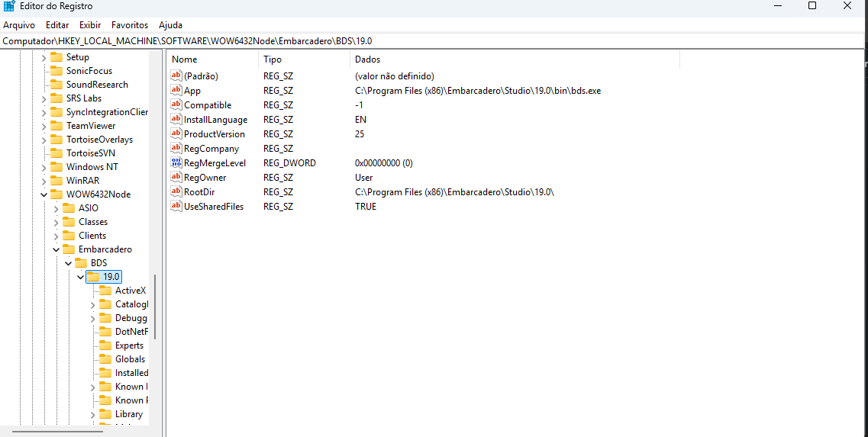868x437 pixels.
Task: Collapse the WOW6432Node key
Action: (44, 194)
